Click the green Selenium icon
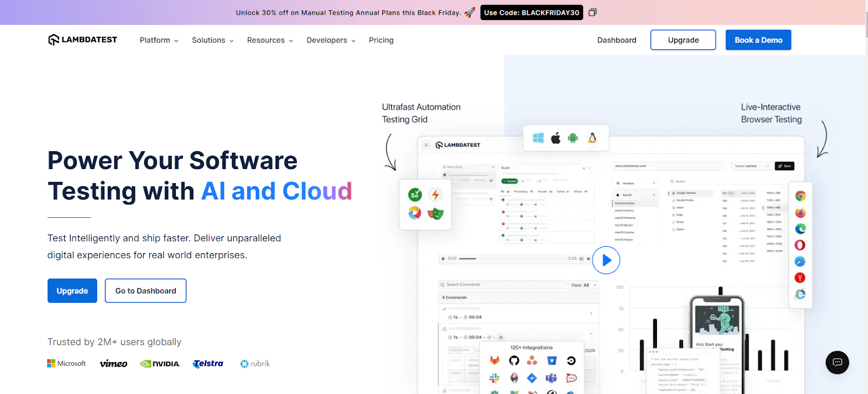The height and width of the screenshot is (394, 868). coord(415,195)
